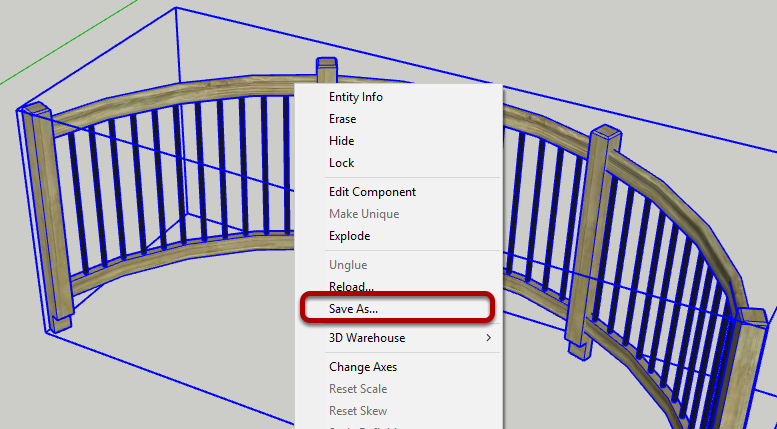This screenshot has width=777, height=429.
Task: Lock the selected railing component
Action: [341, 163]
